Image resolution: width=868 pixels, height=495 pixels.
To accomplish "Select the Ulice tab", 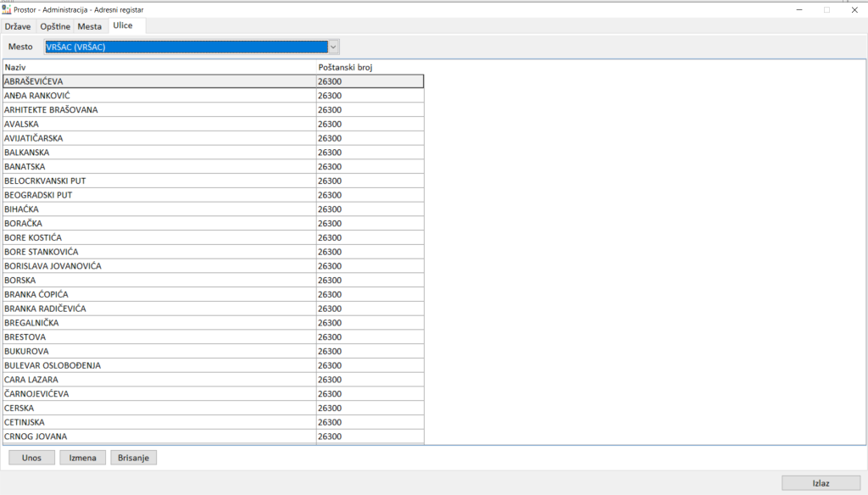I will click(x=123, y=26).
